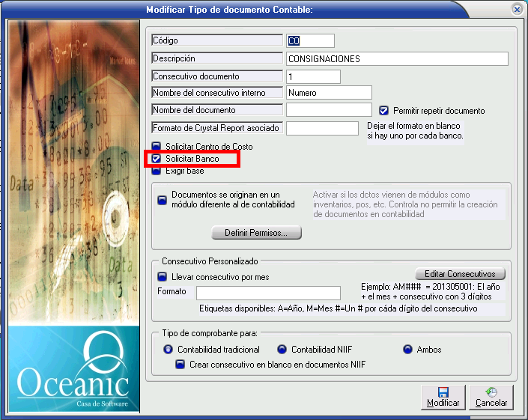
Task: Enable the Exigir base checkbox
Action: click(x=157, y=171)
